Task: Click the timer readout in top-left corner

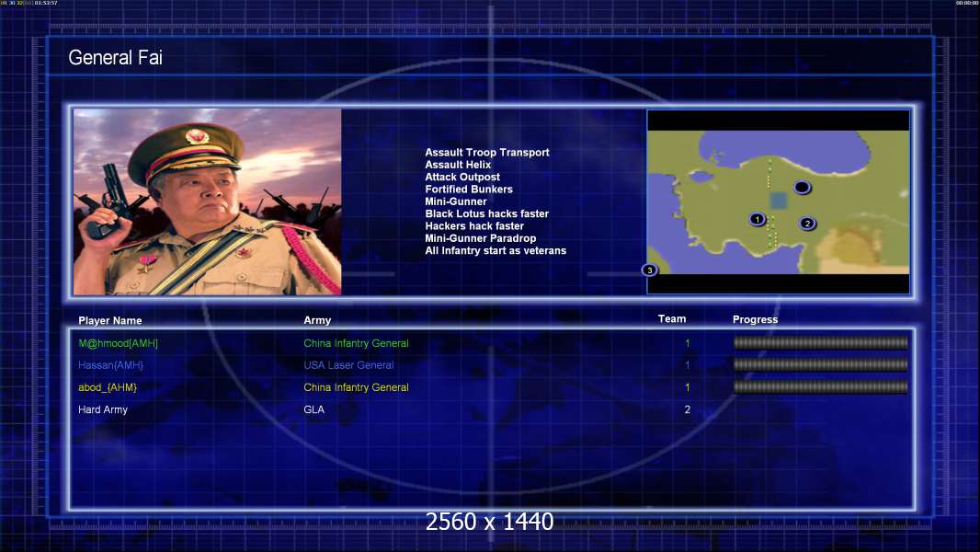Action: click(x=28, y=3)
